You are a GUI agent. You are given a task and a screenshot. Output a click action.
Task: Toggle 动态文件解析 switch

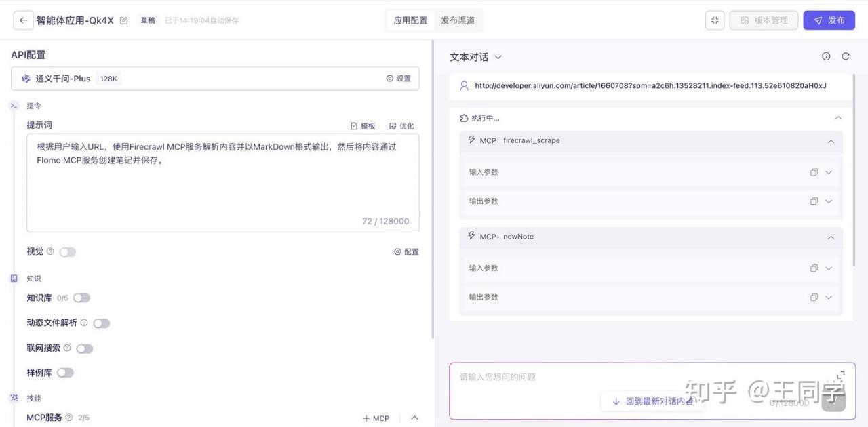[102, 323]
